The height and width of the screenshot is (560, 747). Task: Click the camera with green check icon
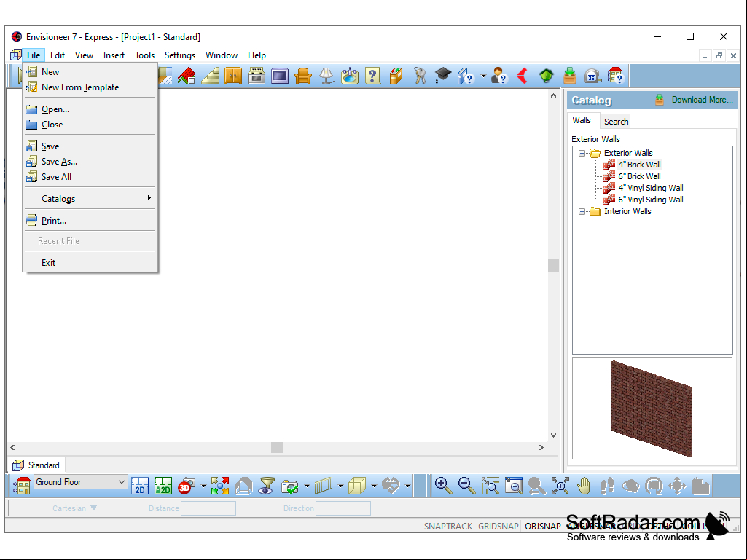pos(289,486)
